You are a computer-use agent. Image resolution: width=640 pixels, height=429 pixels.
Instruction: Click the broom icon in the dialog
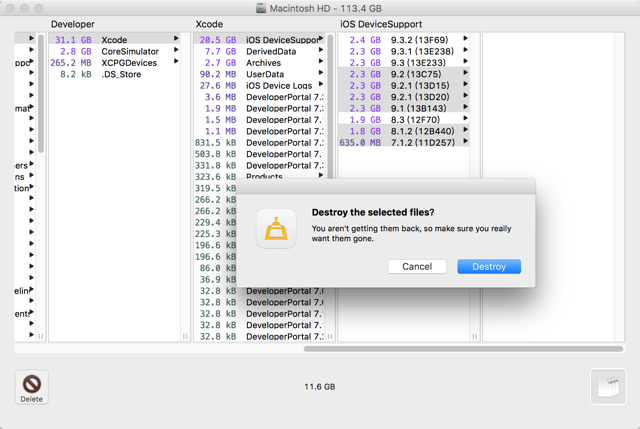coord(276,229)
